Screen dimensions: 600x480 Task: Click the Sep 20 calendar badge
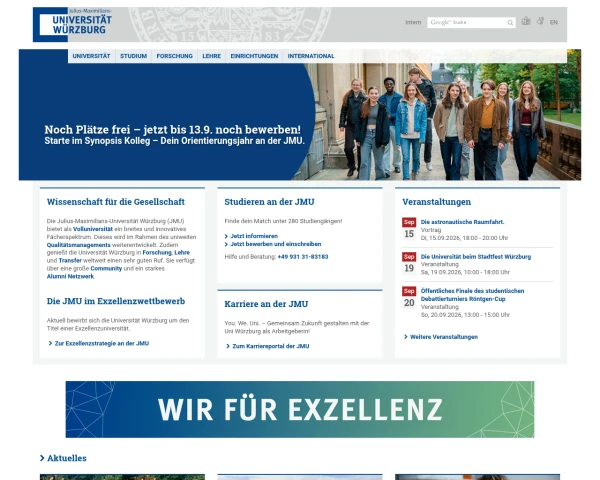[x=409, y=297]
